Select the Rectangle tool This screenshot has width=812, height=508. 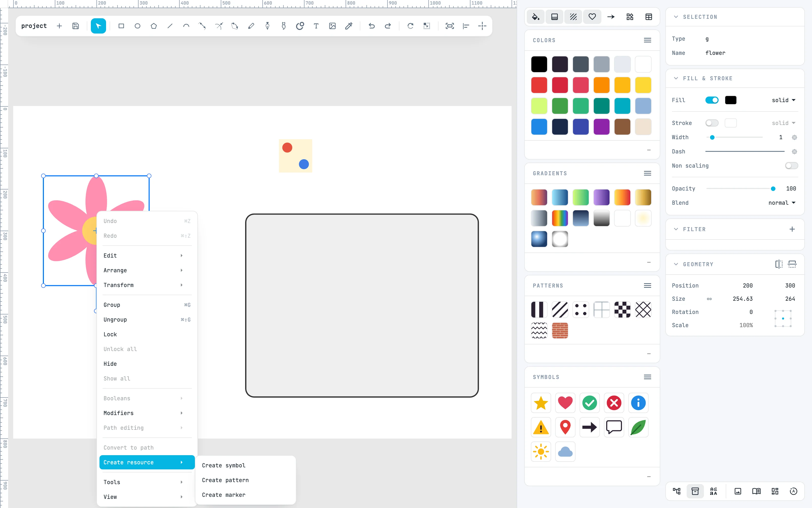121,26
